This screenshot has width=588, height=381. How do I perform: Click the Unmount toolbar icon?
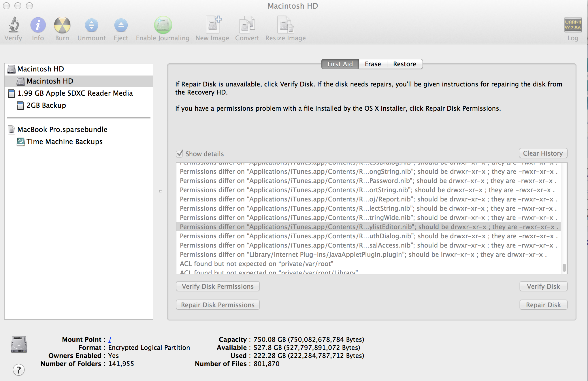click(x=91, y=25)
